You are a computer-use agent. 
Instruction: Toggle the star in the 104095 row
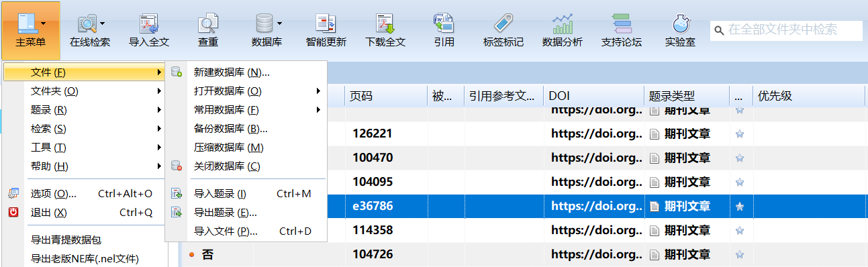click(740, 182)
